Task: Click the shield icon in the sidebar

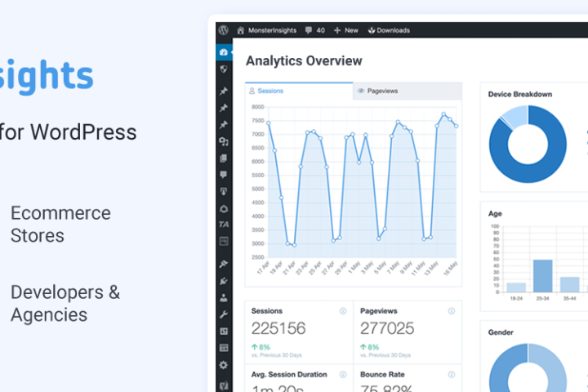Action: 224,69
